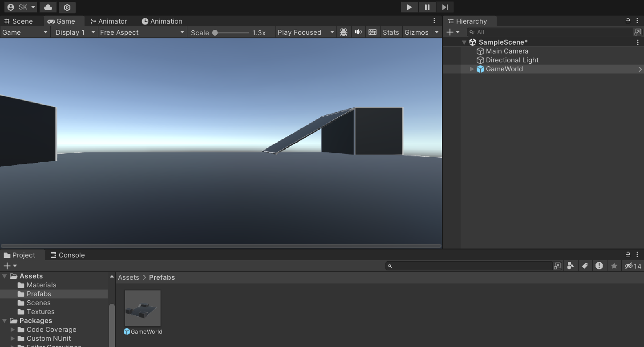Open the SK account dropdown
The image size is (644, 347).
tap(20, 7)
